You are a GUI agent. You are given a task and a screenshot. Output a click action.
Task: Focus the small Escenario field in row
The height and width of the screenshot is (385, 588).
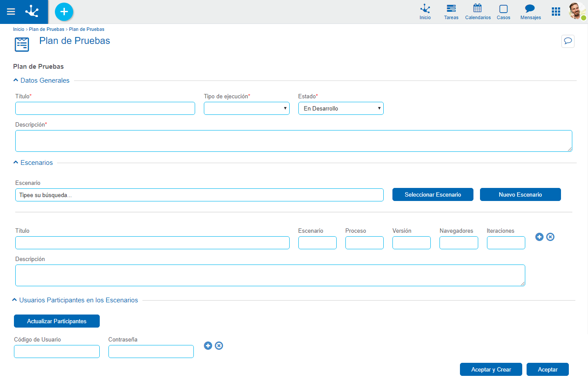click(x=317, y=243)
